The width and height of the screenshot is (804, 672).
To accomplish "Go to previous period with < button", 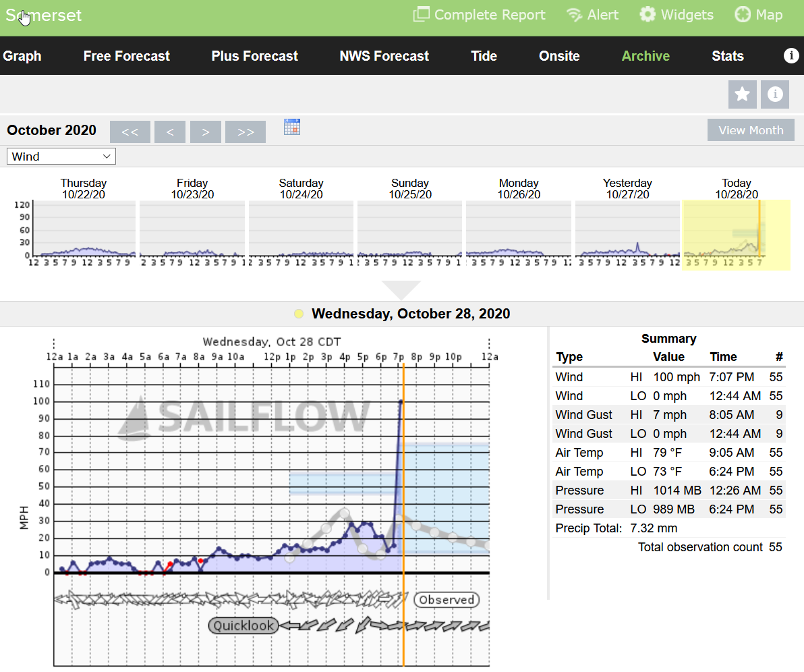I will pos(170,132).
